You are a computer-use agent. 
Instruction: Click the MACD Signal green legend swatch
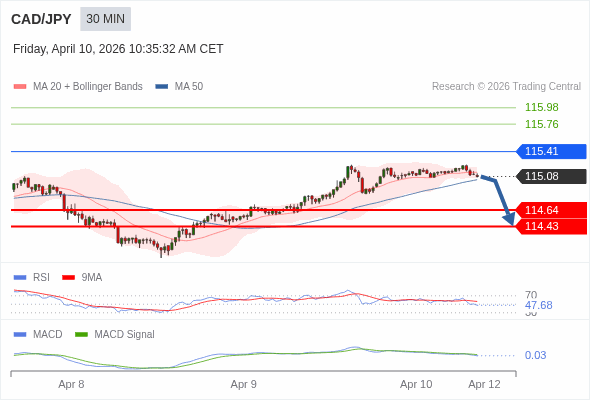[81, 335]
